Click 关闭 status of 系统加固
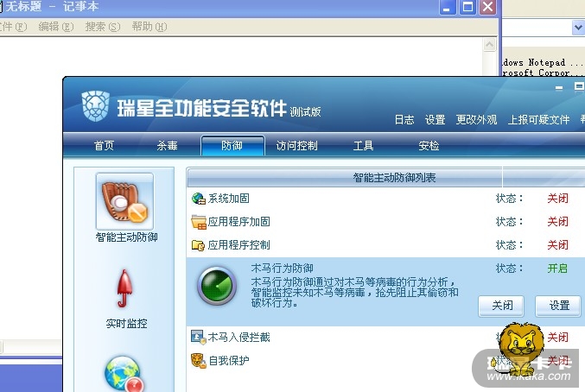 tap(557, 199)
